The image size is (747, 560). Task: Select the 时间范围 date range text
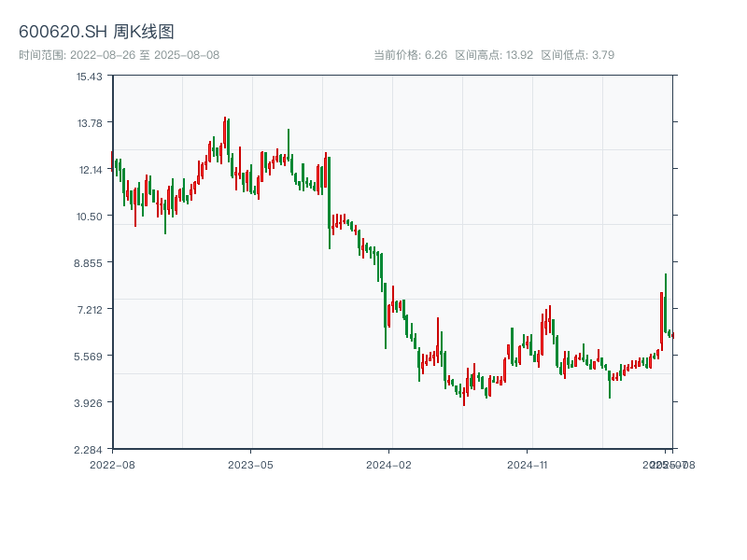[x=120, y=55]
